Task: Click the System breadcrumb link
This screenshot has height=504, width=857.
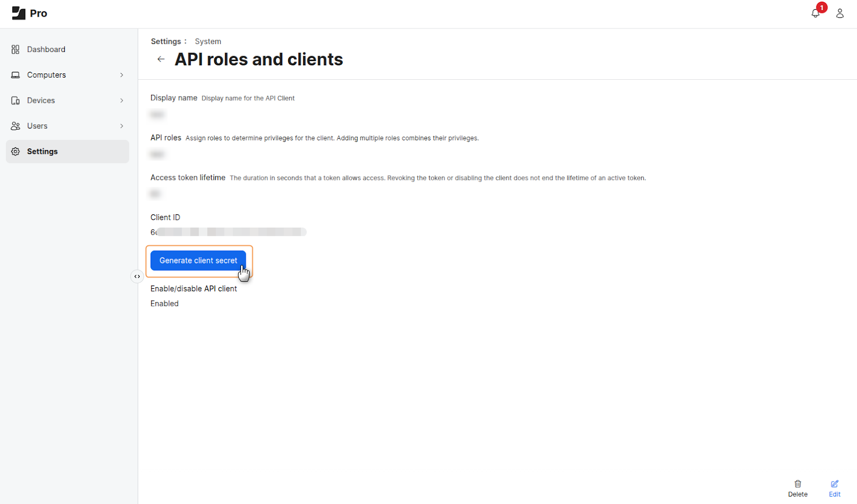Action: [208, 41]
